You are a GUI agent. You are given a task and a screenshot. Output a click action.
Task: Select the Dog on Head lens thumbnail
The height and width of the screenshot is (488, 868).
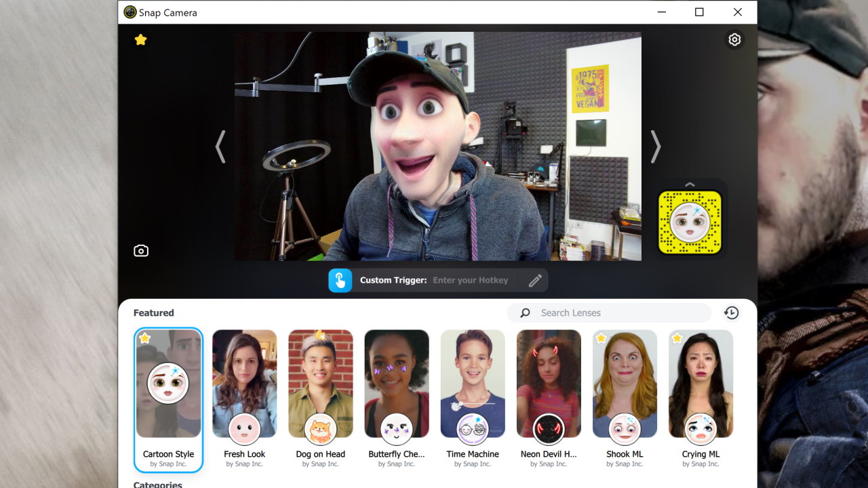tap(321, 384)
